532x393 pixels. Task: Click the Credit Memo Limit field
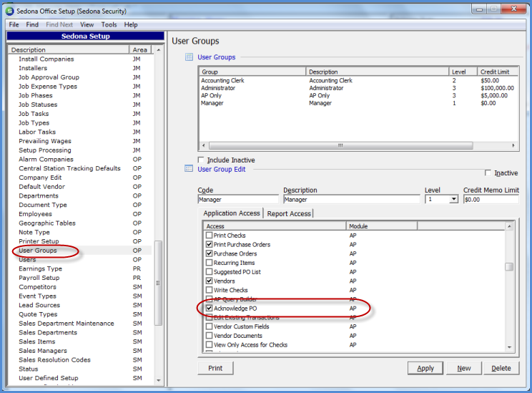coord(491,200)
